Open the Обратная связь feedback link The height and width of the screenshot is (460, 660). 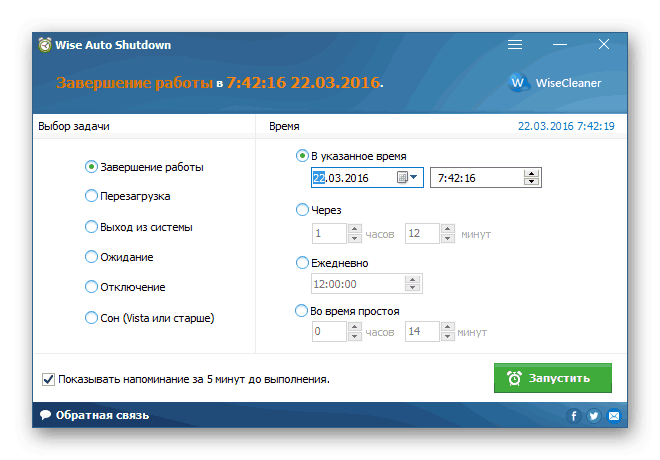tap(102, 415)
